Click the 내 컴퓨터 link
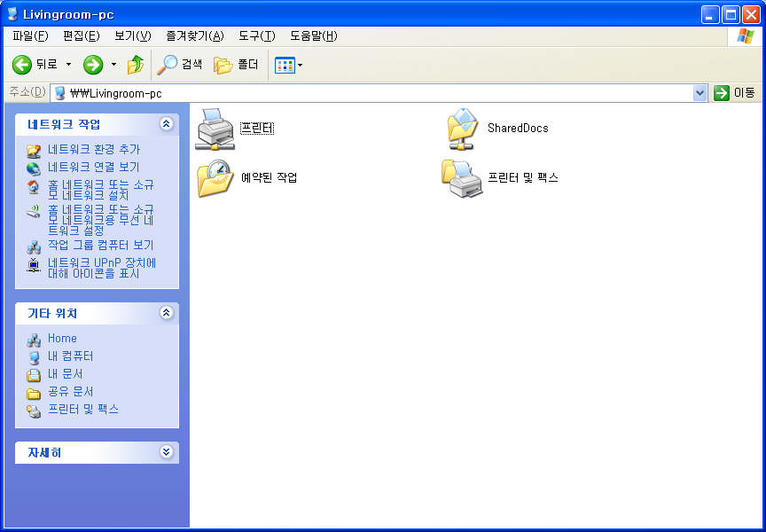 coord(70,356)
